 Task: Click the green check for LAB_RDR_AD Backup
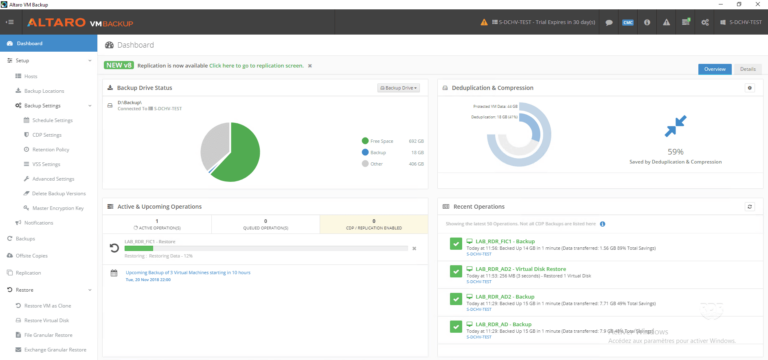pyautogui.click(x=456, y=326)
